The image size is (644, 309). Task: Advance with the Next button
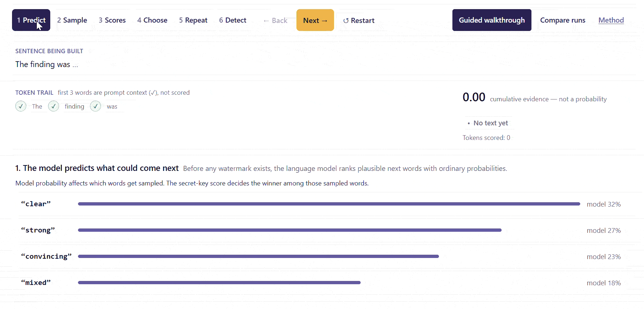pyautogui.click(x=315, y=20)
